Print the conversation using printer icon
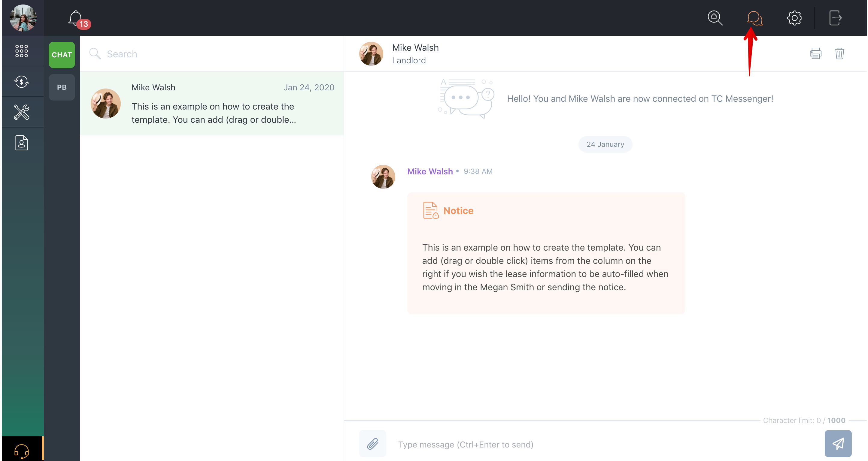Image resolution: width=868 pixels, height=461 pixels. coord(815,53)
